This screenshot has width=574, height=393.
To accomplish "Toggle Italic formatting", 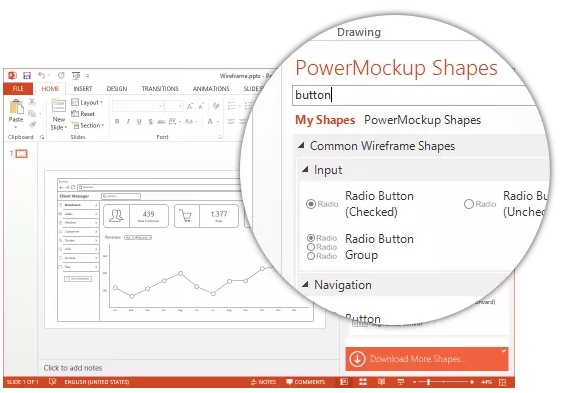I will [128, 121].
